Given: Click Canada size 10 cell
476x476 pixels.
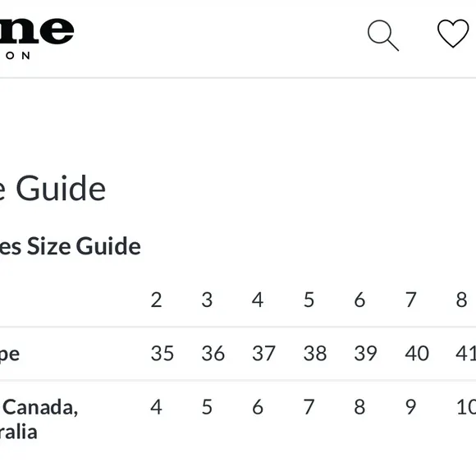Looking at the screenshot, I should point(466,407).
